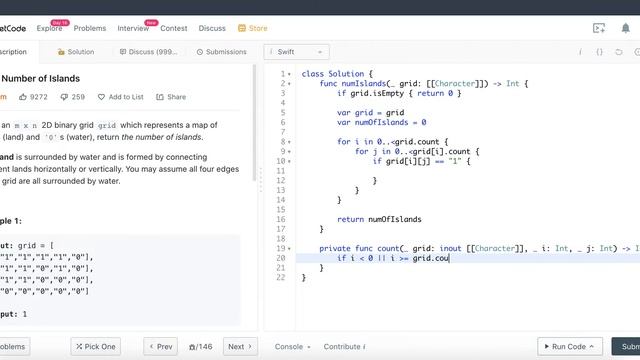Open the Swift language dropdown
The image size is (640, 360).
coord(296,52)
